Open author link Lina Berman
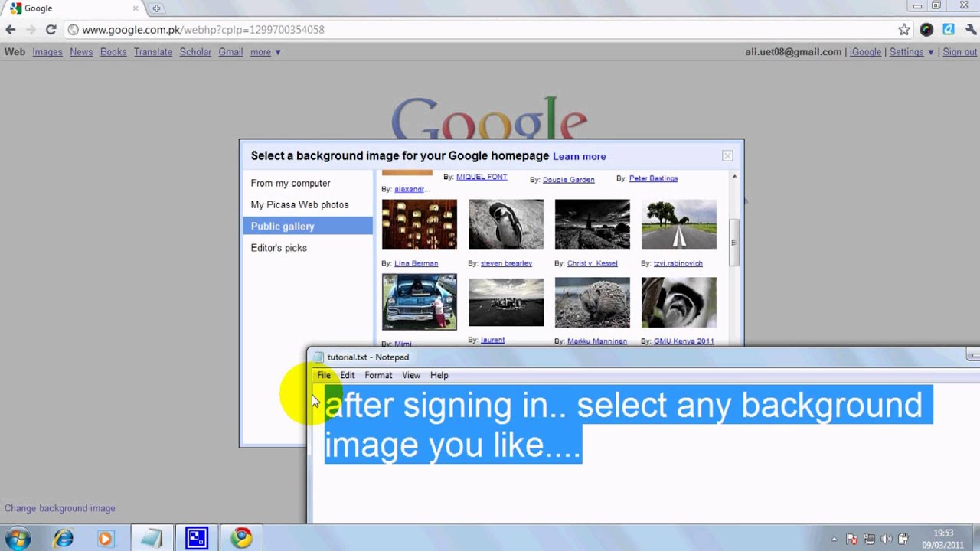 pyautogui.click(x=416, y=263)
